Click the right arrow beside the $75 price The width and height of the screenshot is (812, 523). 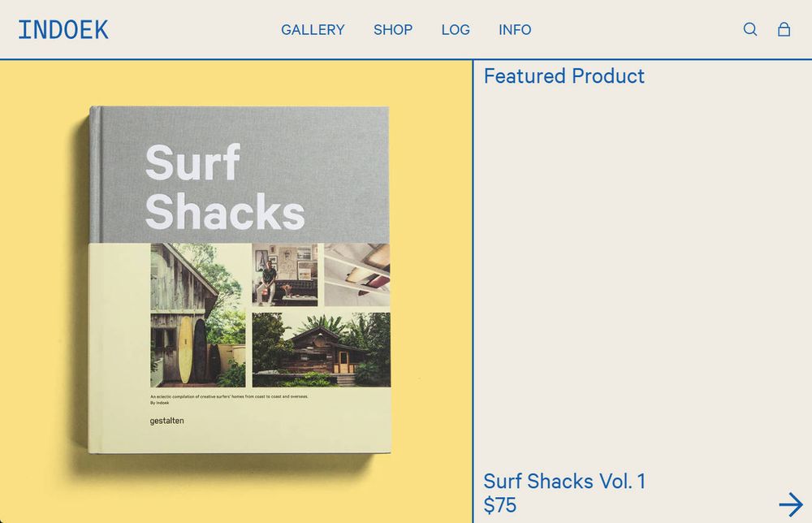[x=791, y=504]
